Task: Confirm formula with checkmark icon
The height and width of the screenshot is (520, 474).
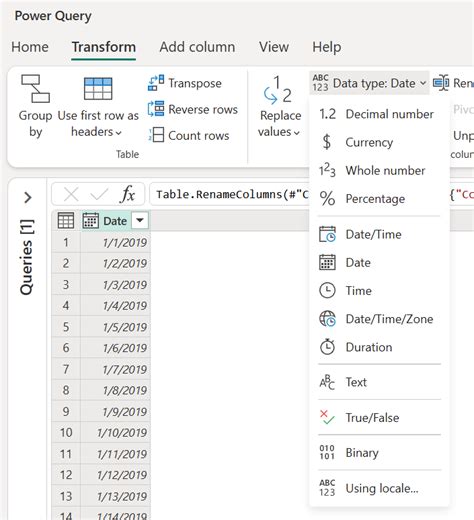Action: pos(99,194)
